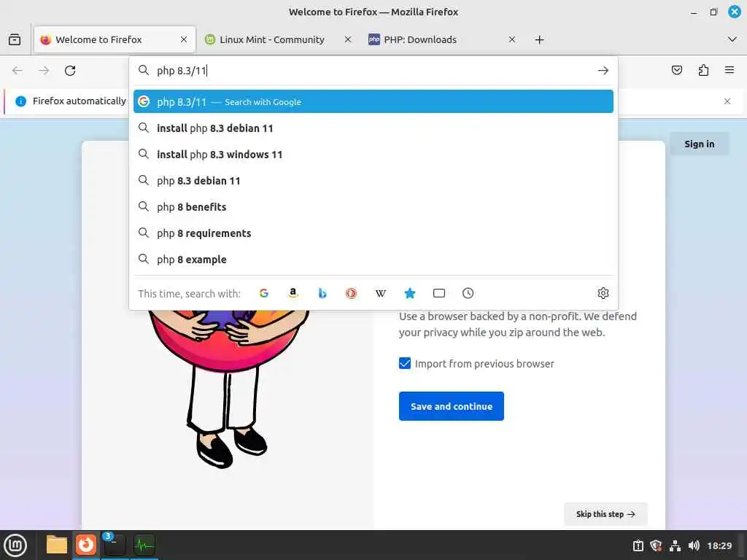Open the Extensions puzzle icon
The height and width of the screenshot is (560, 747).
pos(703,71)
